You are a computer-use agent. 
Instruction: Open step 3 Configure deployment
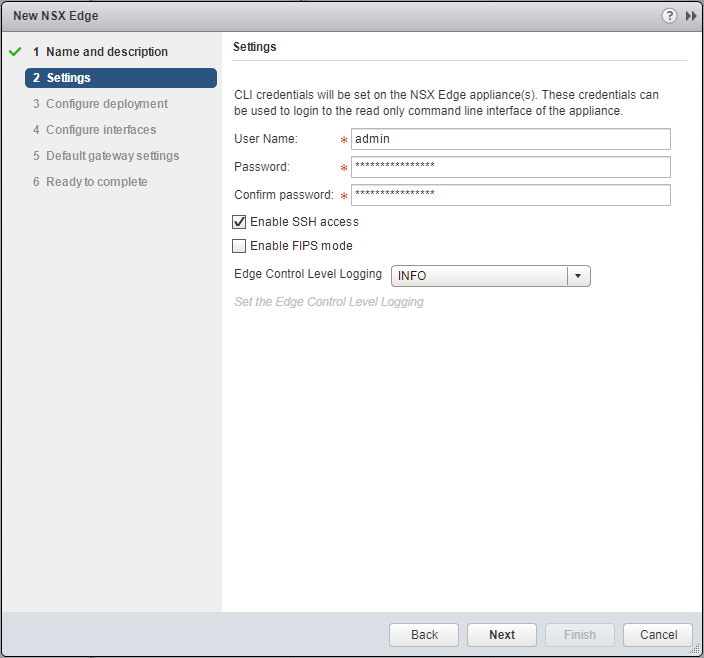click(106, 104)
